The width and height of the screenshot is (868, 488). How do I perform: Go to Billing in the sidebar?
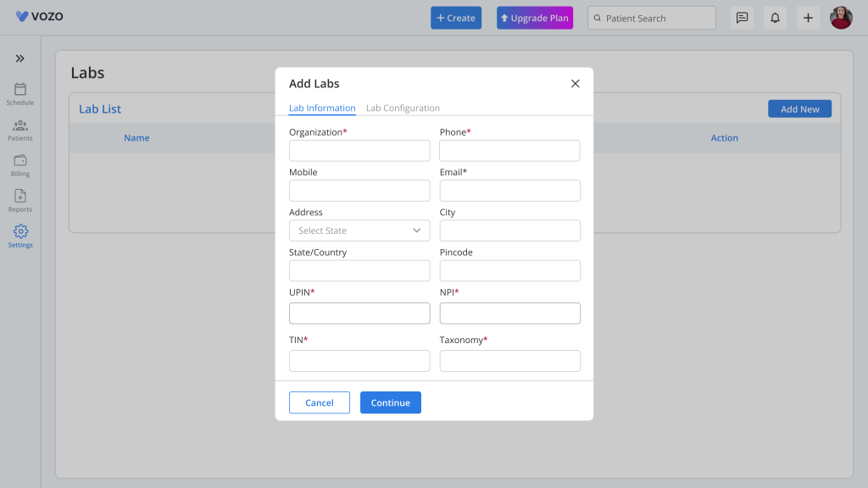click(20, 166)
